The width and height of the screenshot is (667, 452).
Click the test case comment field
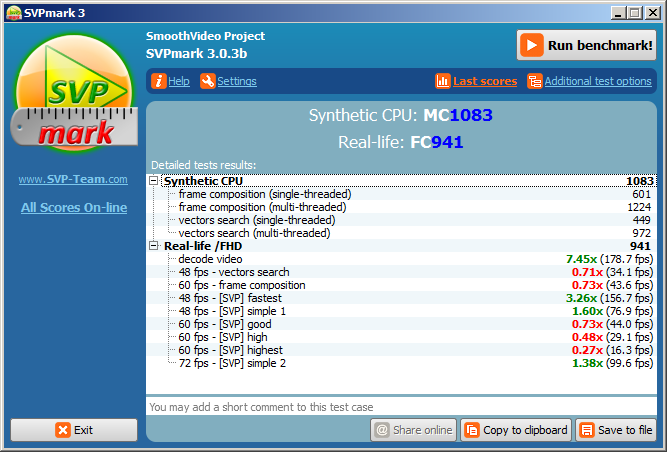401,407
